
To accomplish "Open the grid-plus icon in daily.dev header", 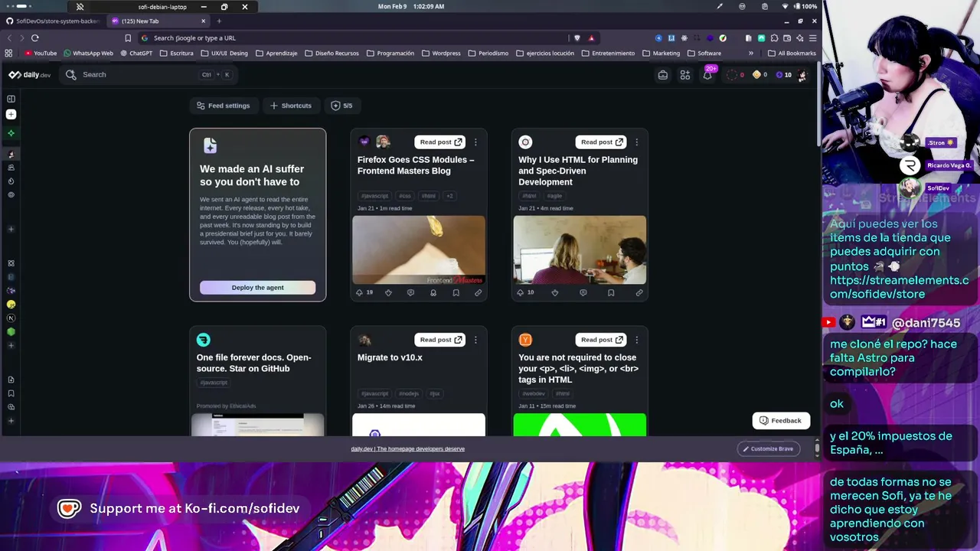I will pyautogui.click(x=685, y=74).
